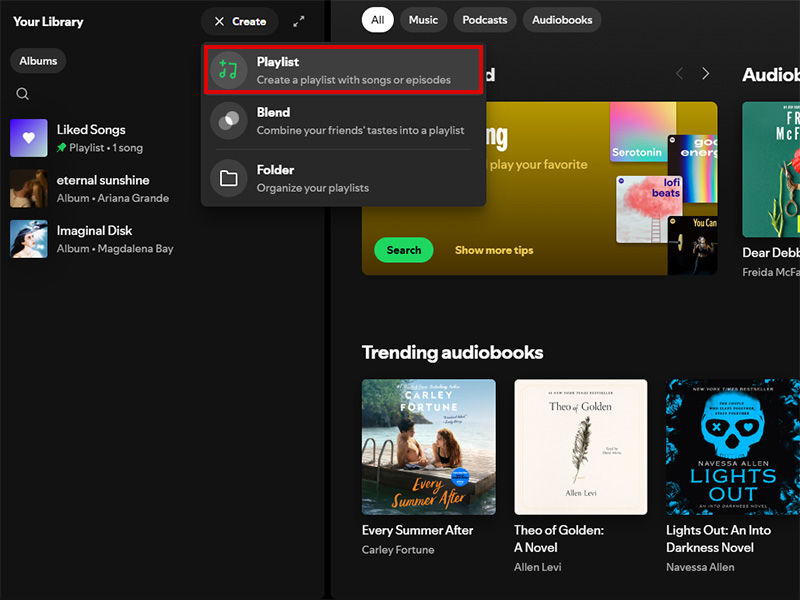Viewport: 800px width, 600px height.
Task: Click Allen Levi author name
Action: (x=538, y=567)
